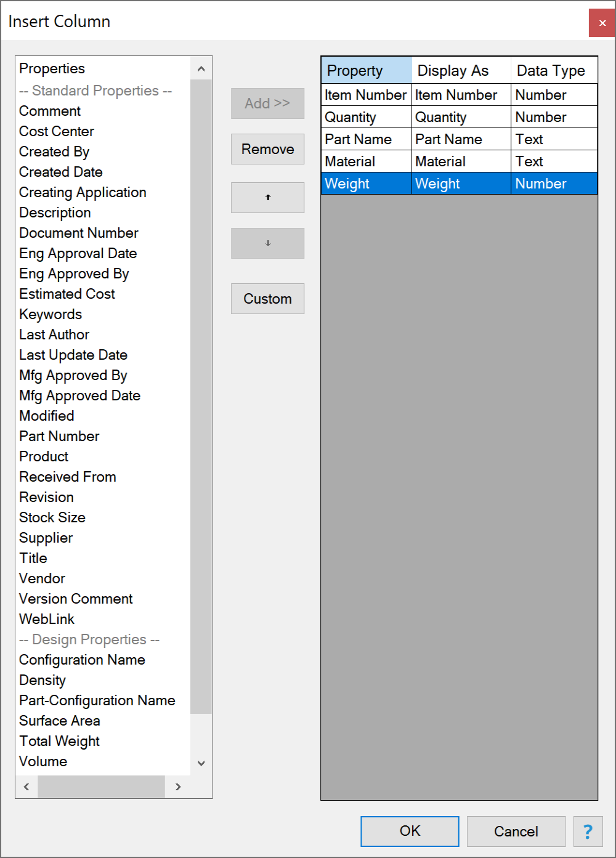Confirm with the OK button

pos(410,832)
